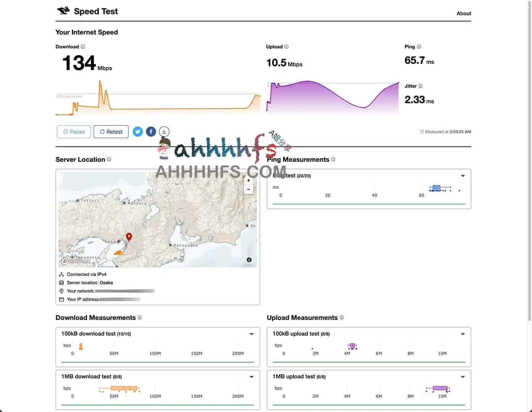Image resolution: width=532 pixels, height=412 pixels.
Task: Click the map attribution info icon
Action: pyautogui.click(x=249, y=260)
